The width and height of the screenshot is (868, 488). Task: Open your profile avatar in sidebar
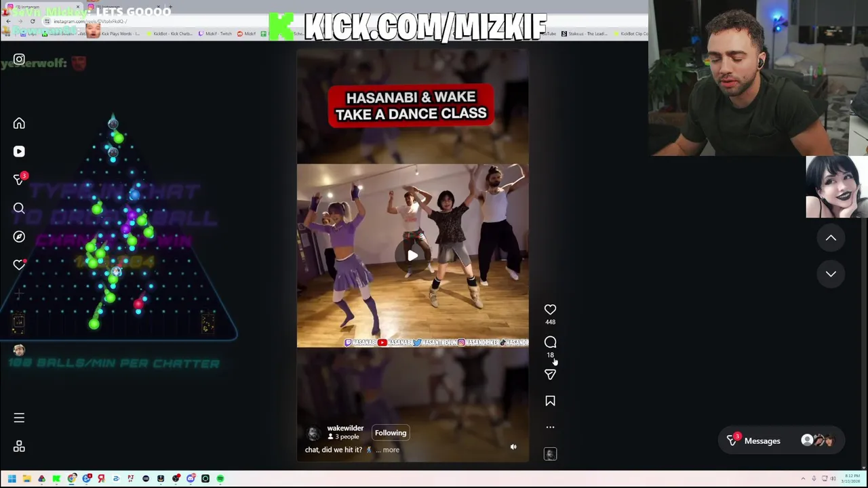point(19,350)
